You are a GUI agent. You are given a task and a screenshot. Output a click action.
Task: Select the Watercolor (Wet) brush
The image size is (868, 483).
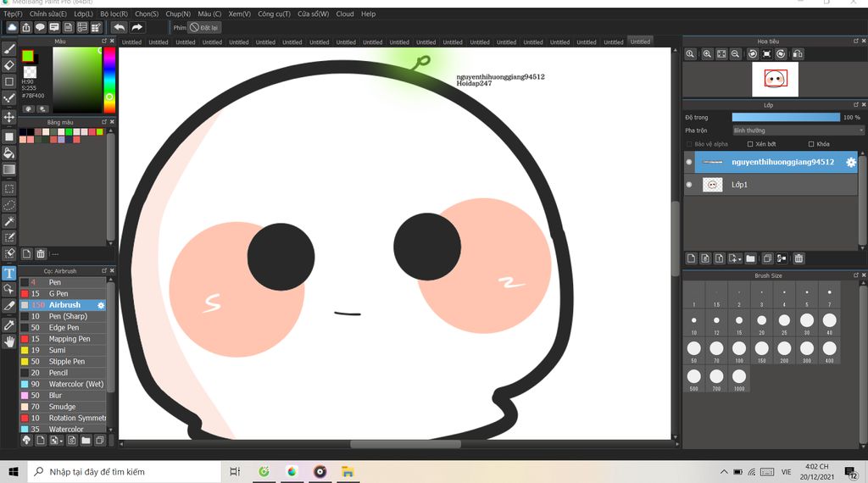tap(63, 384)
